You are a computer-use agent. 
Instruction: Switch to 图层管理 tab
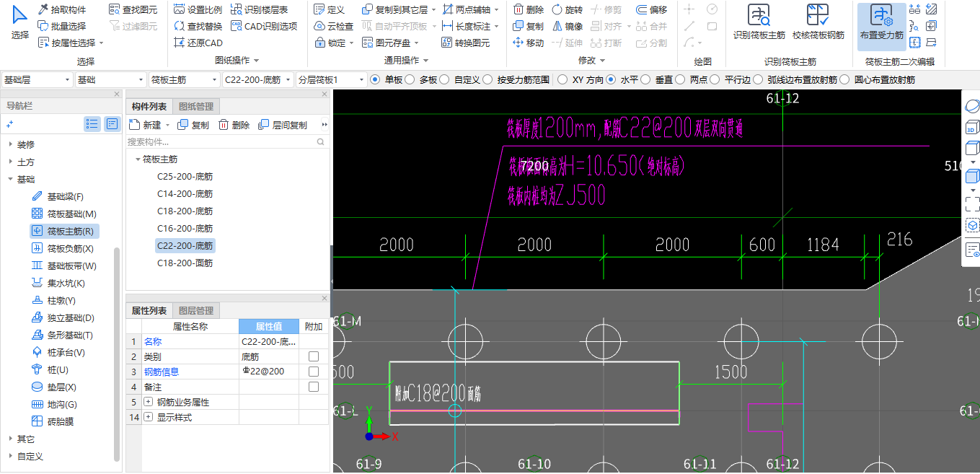(195, 311)
